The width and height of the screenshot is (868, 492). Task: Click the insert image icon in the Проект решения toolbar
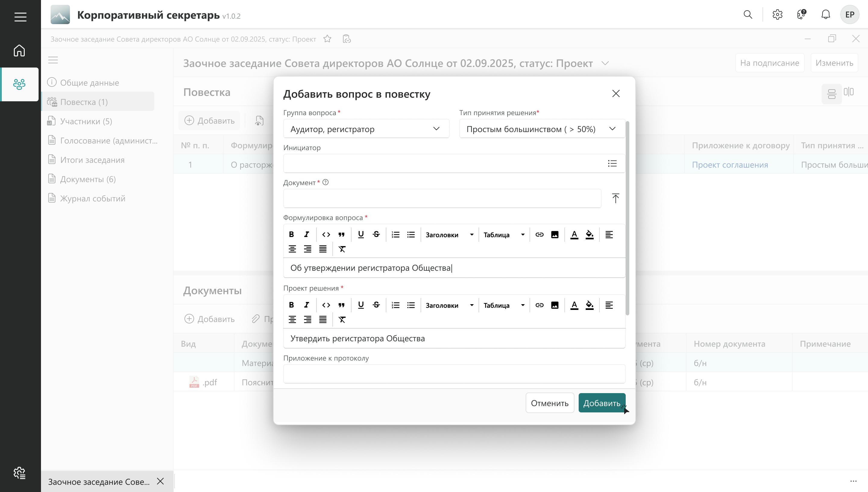pyautogui.click(x=555, y=305)
